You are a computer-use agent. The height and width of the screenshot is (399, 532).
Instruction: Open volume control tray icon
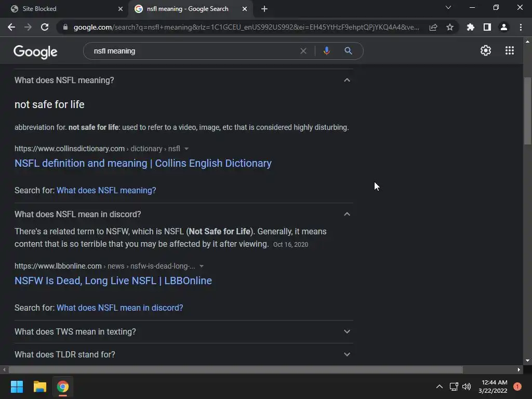467,387
